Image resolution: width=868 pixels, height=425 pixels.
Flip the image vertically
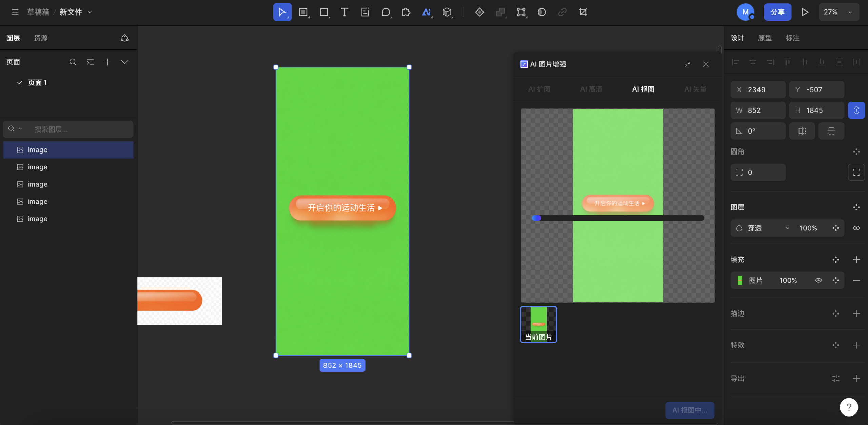point(831,131)
